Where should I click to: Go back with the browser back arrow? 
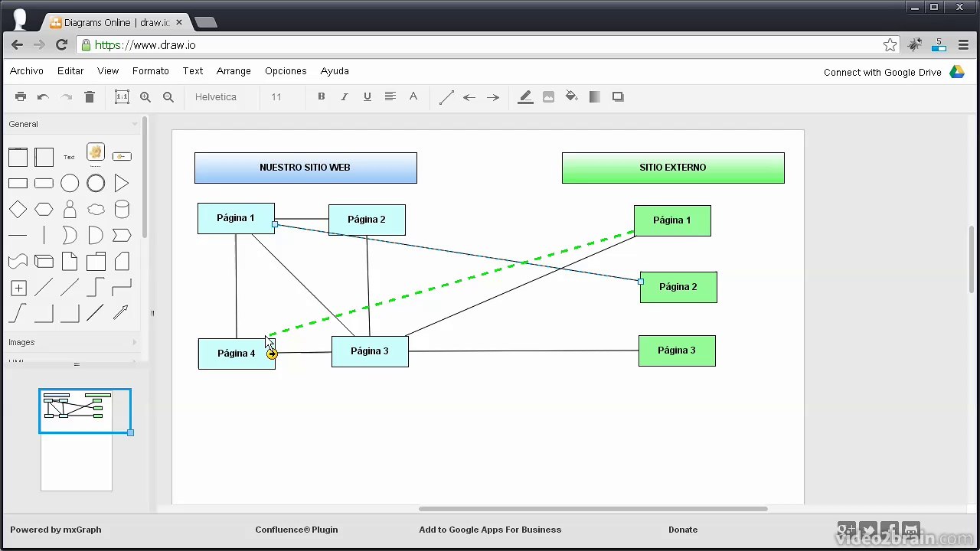click(x=17, y=45)
